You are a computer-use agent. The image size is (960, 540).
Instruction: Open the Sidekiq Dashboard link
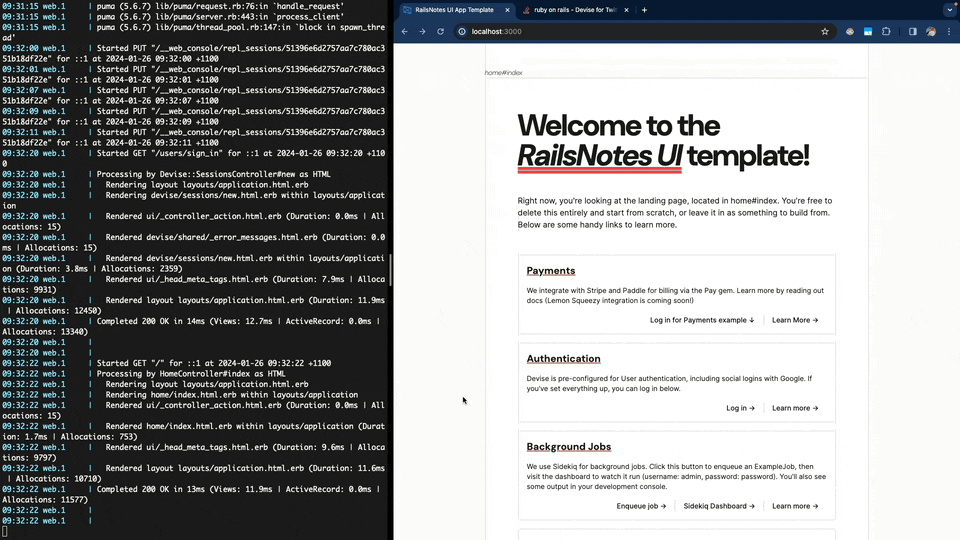(719, 506)
